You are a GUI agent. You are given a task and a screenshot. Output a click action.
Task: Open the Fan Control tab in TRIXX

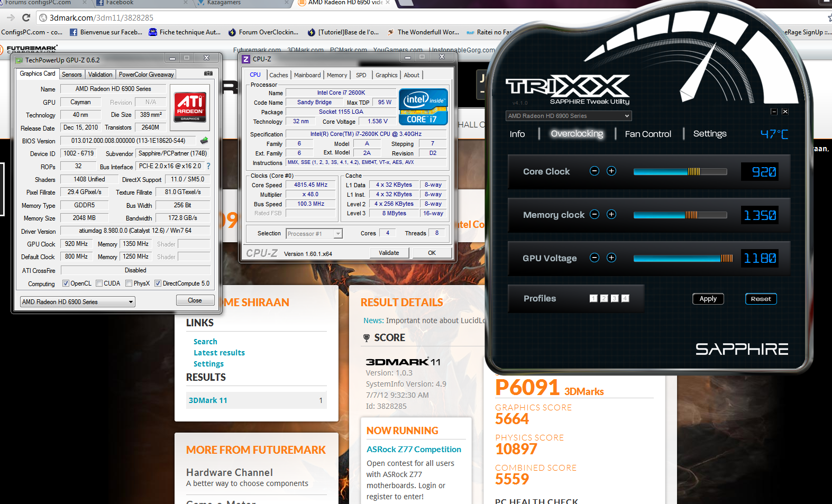click(648, 134)
